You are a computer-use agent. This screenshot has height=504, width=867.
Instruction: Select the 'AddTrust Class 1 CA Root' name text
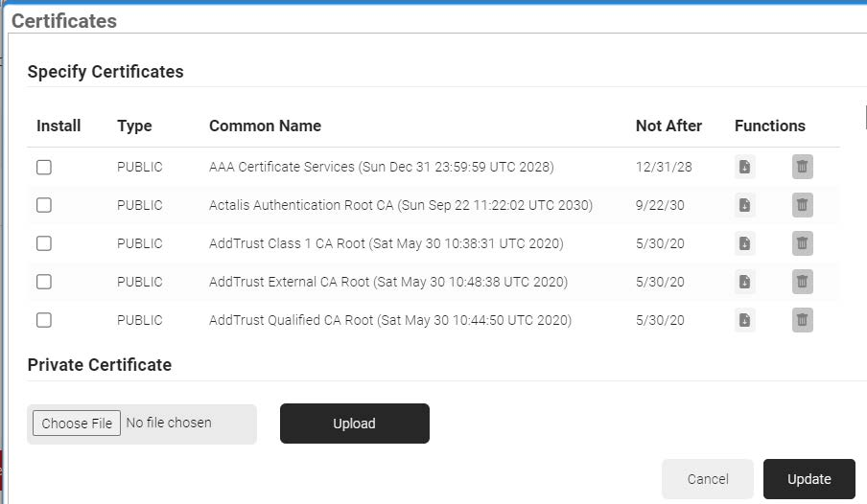(287, 243)
